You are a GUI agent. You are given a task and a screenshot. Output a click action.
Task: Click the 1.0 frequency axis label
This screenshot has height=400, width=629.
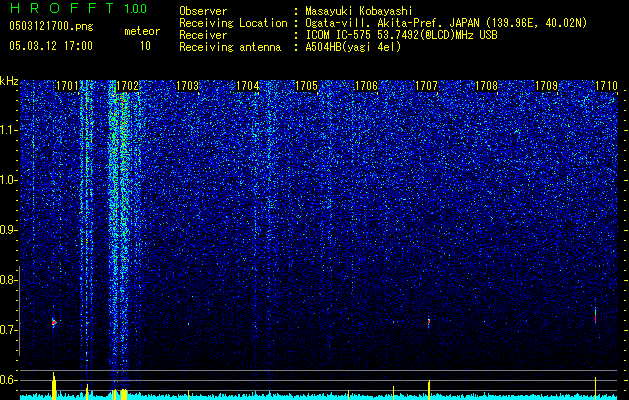[8, 180]
